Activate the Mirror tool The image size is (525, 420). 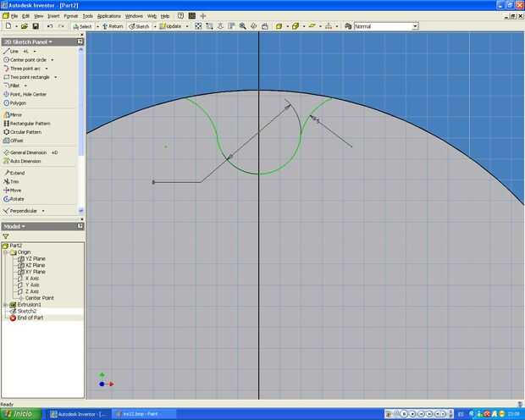(x=13, y=115)
